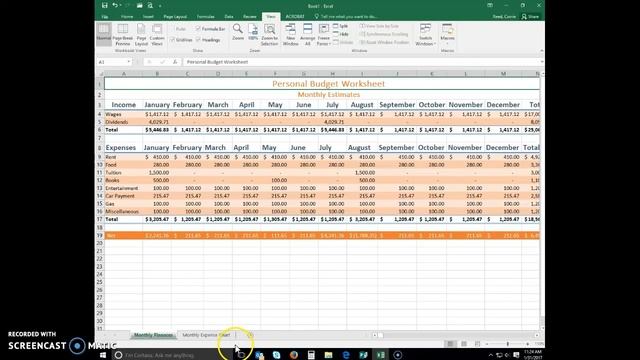
Task: Open Skype from taskbar
Action: click(x=276, y=355)
